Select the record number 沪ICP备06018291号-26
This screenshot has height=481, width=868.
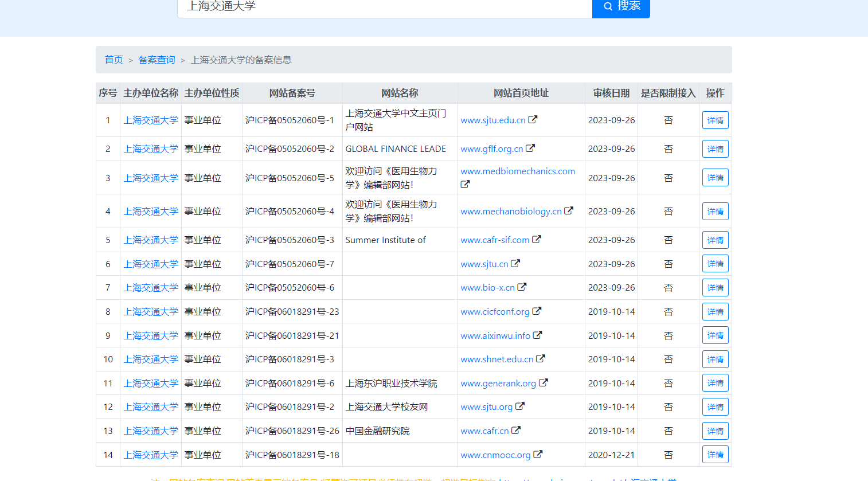coord(292,431)
